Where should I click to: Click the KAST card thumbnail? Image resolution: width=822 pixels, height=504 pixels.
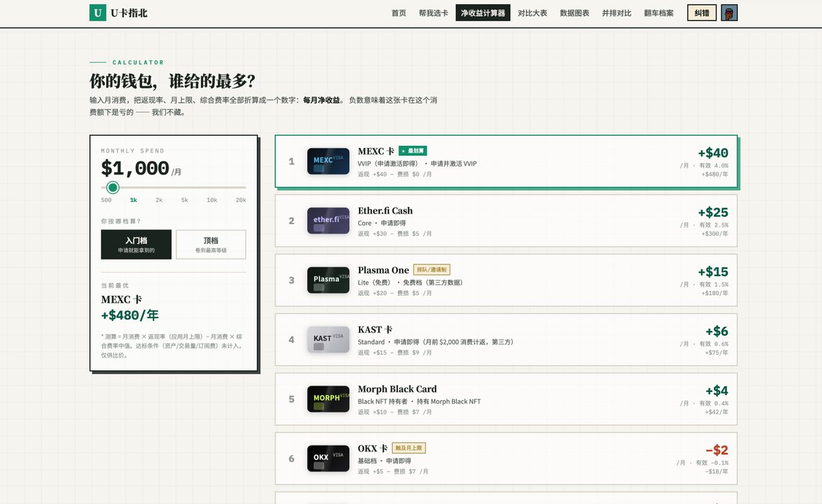point(328,340)
